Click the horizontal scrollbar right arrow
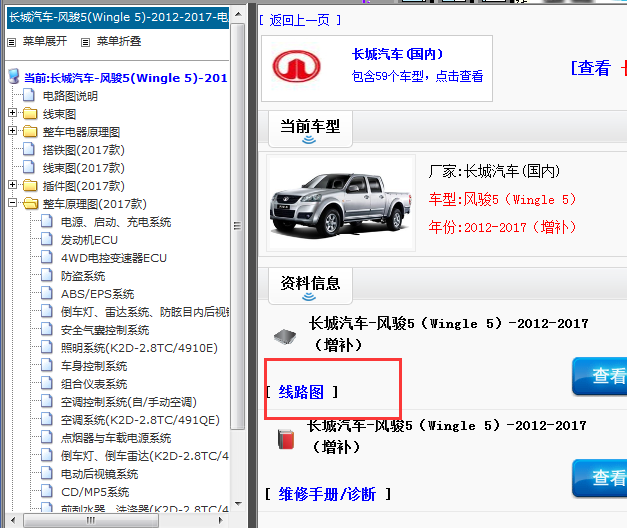 tap(220, 520)
